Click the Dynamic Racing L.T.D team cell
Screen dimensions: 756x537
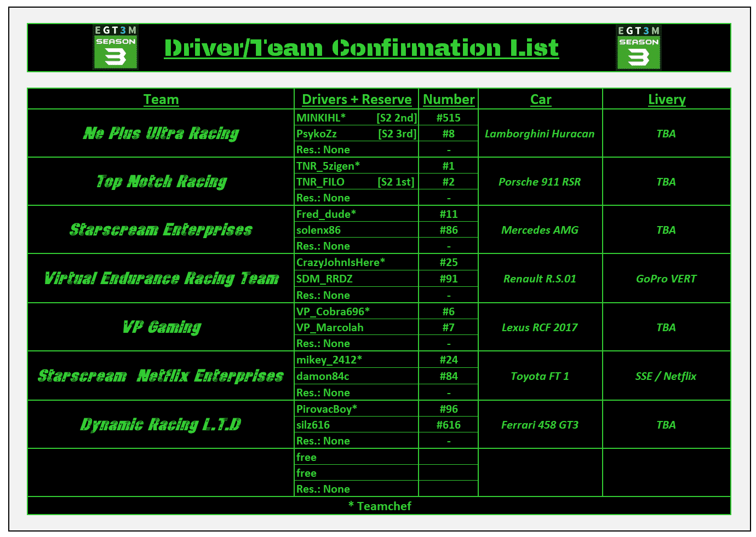(161, 425)
